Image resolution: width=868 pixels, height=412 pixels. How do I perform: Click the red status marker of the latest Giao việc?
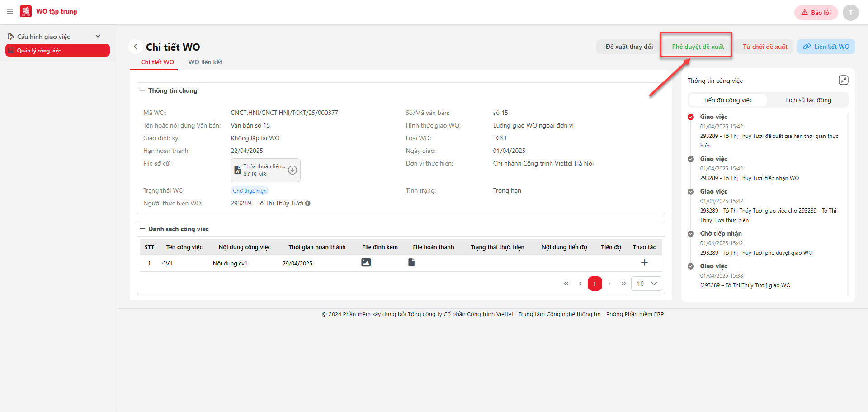pyautogui.click(x=691, y=117)
